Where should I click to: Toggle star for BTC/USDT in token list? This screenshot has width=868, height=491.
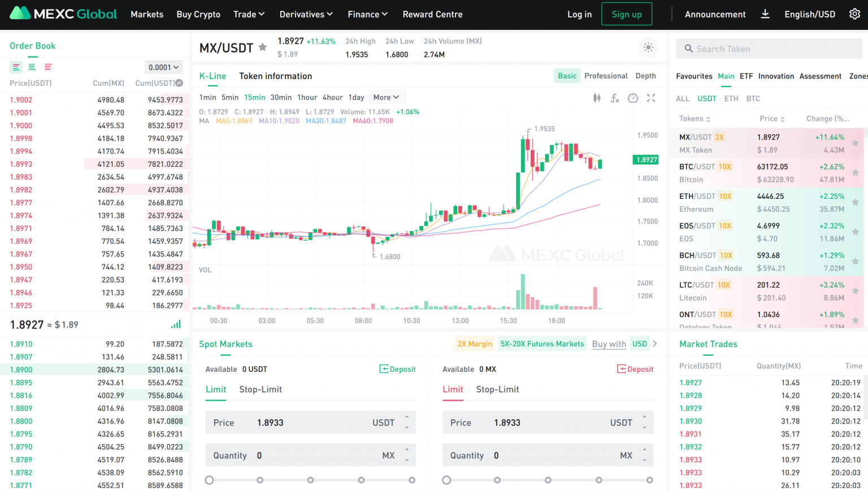[x=855, y=173]
